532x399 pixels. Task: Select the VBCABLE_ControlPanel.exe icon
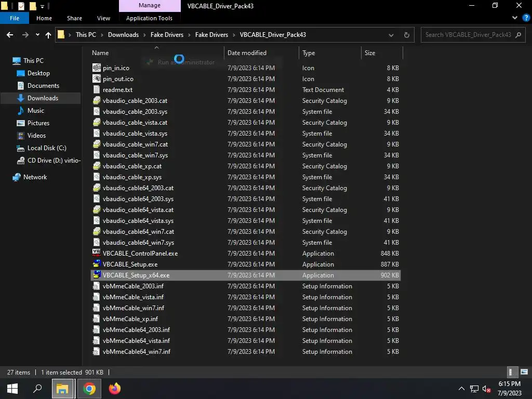97,253
